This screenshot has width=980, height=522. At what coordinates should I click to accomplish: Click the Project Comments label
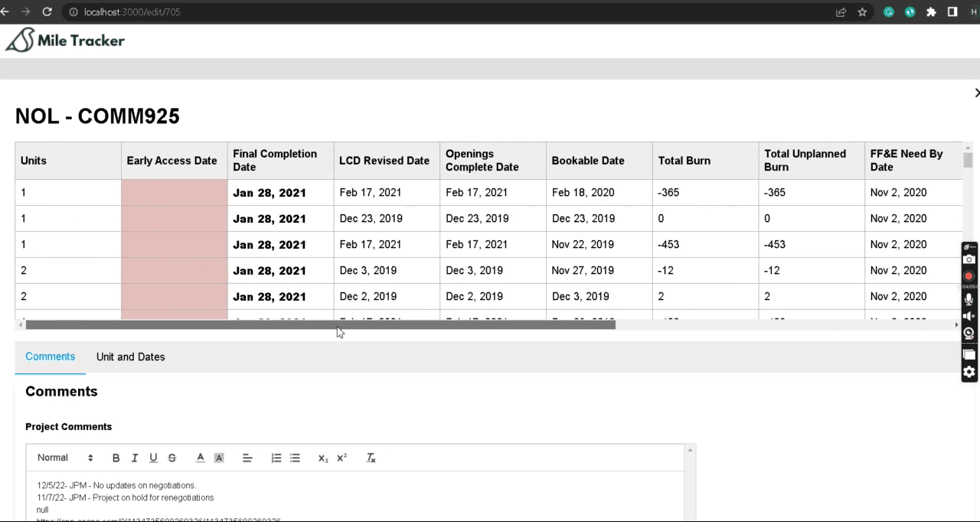pyautogui.click(x=69, y=427)
